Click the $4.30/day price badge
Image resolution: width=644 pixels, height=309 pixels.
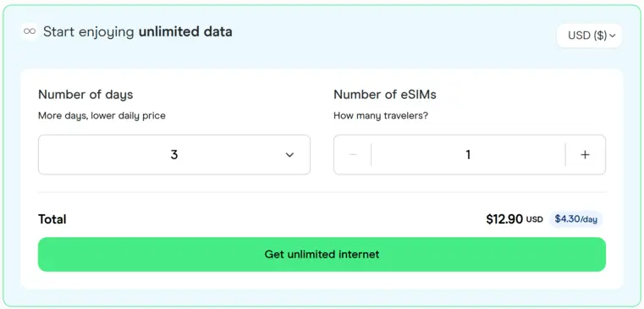(575, 219)
